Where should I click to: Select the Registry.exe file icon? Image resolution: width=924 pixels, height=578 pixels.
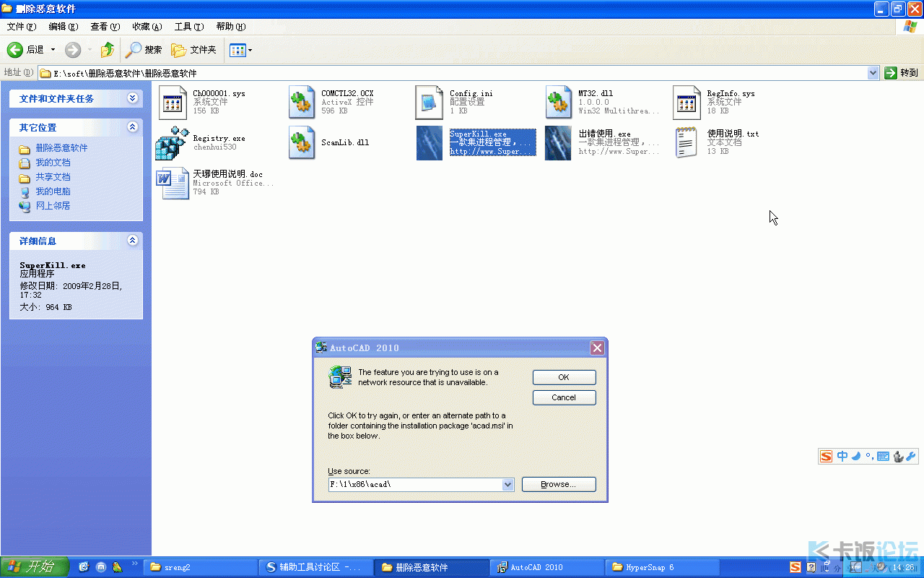pyautogui.click(x=172, y=143)
